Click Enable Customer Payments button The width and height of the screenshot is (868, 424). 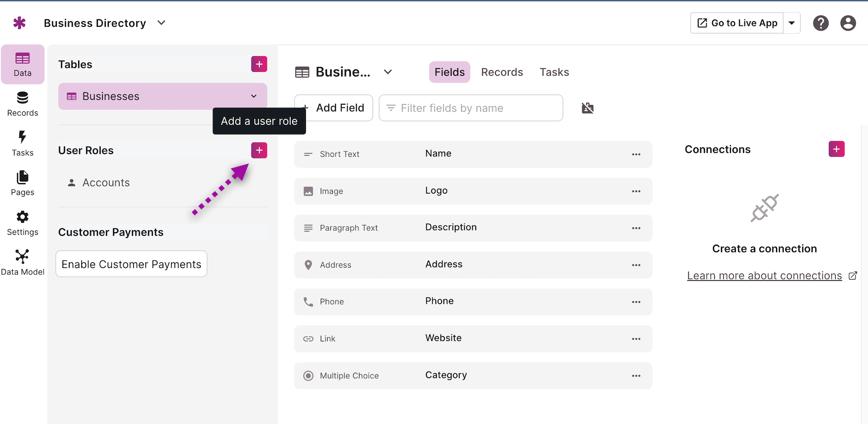pos(131,264)
